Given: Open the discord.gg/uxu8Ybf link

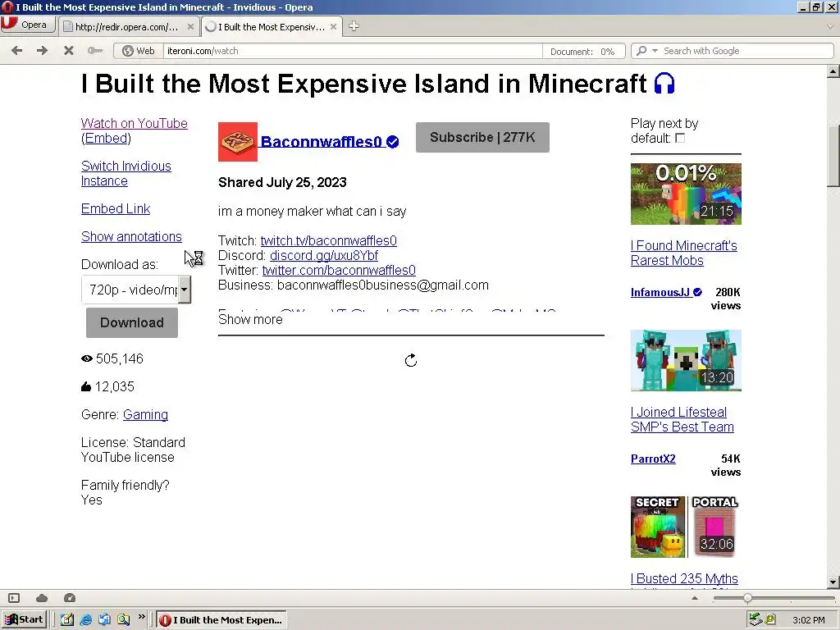Looking at the screenshot, I should coord(324,256).
